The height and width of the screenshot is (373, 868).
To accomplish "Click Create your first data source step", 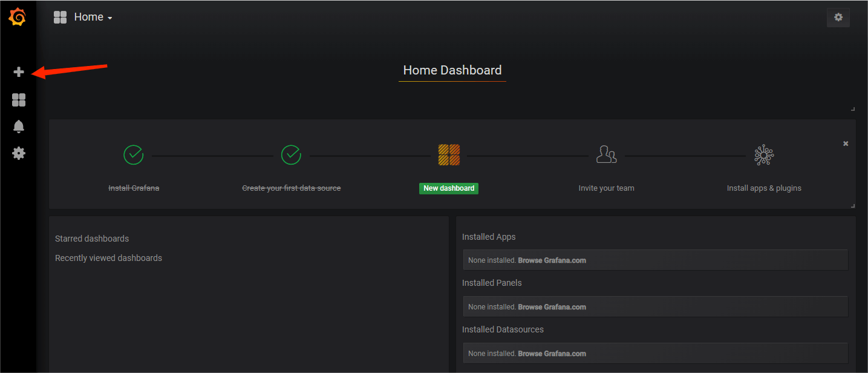I will point(291,188).
